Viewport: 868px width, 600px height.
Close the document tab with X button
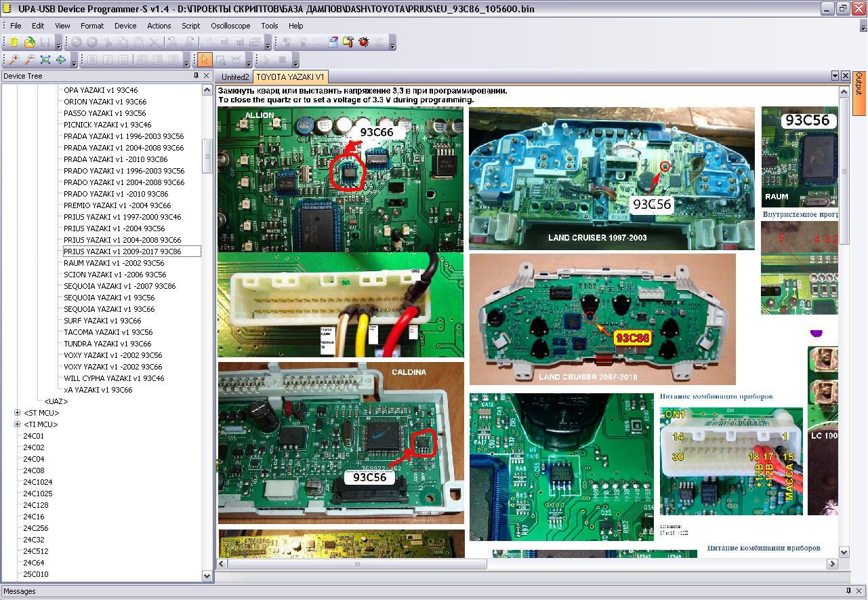click(x=846, y=76)
